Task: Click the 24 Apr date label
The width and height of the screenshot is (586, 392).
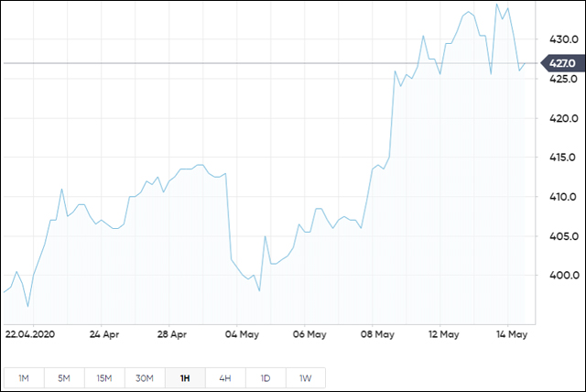Action: pos(105,335)
